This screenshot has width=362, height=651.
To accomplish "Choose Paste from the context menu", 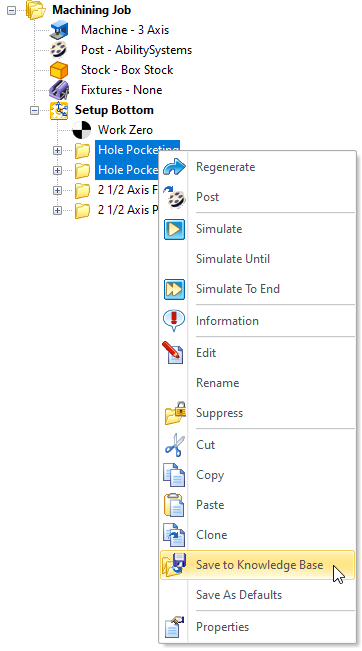I will (257, 505).
